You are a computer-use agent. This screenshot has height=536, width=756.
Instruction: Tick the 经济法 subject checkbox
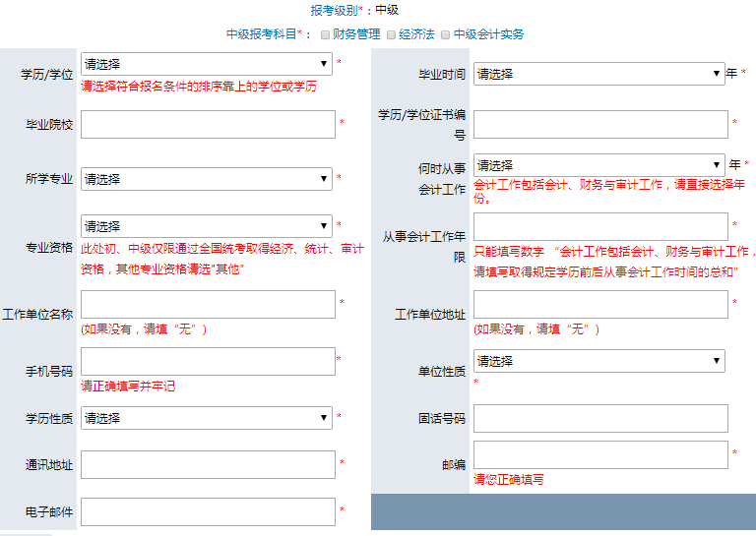tap(391, 34)
